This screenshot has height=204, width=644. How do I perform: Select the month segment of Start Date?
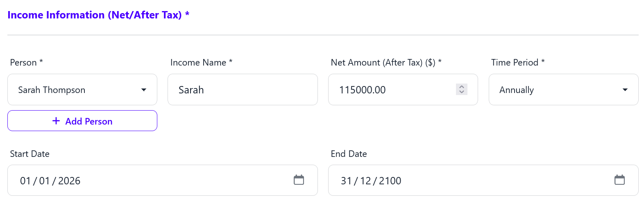(x=44, y=181)
